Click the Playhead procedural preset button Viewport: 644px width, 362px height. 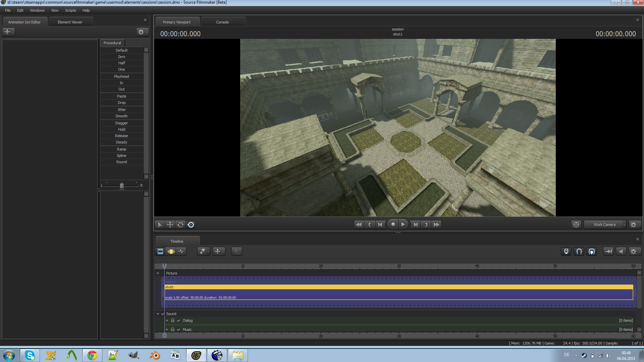tap(121, 76)
